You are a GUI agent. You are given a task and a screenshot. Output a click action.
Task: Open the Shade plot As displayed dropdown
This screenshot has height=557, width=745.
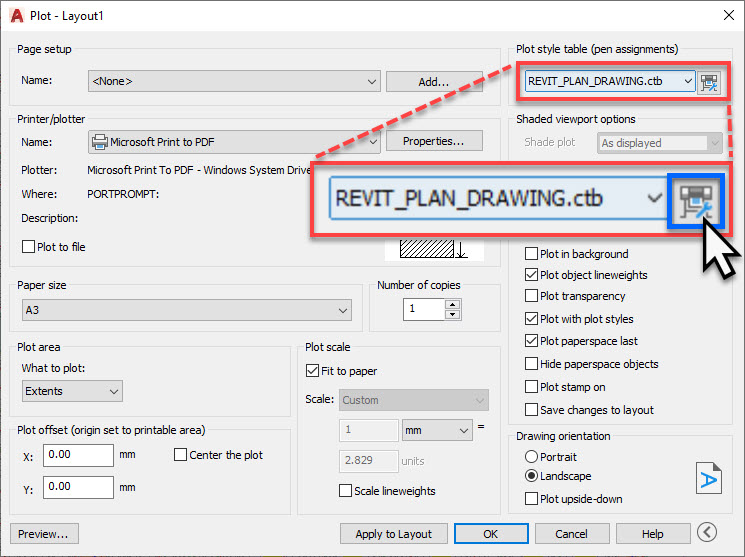(x=659, y=143)
